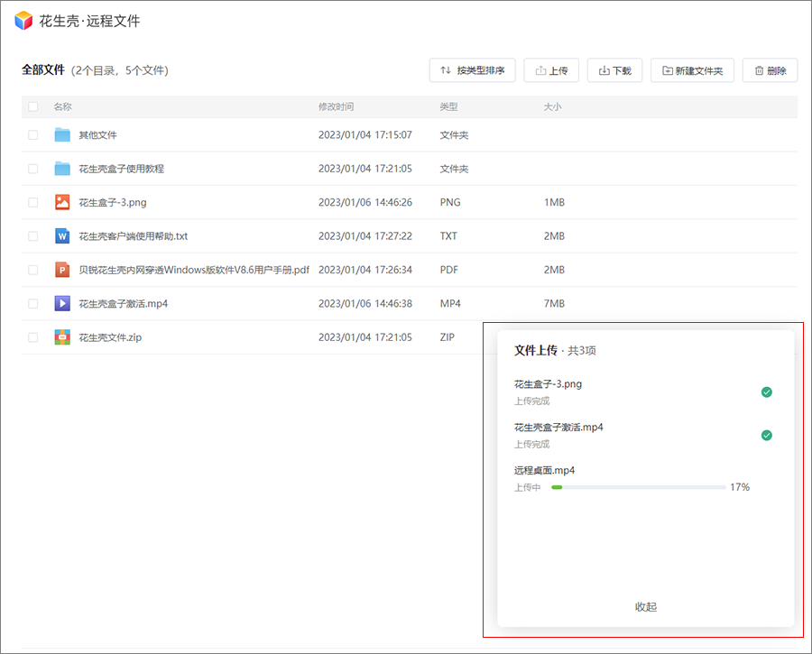Screen dimensions: 812x654
Task: Click the ZIP type cell
Action: 447,337
